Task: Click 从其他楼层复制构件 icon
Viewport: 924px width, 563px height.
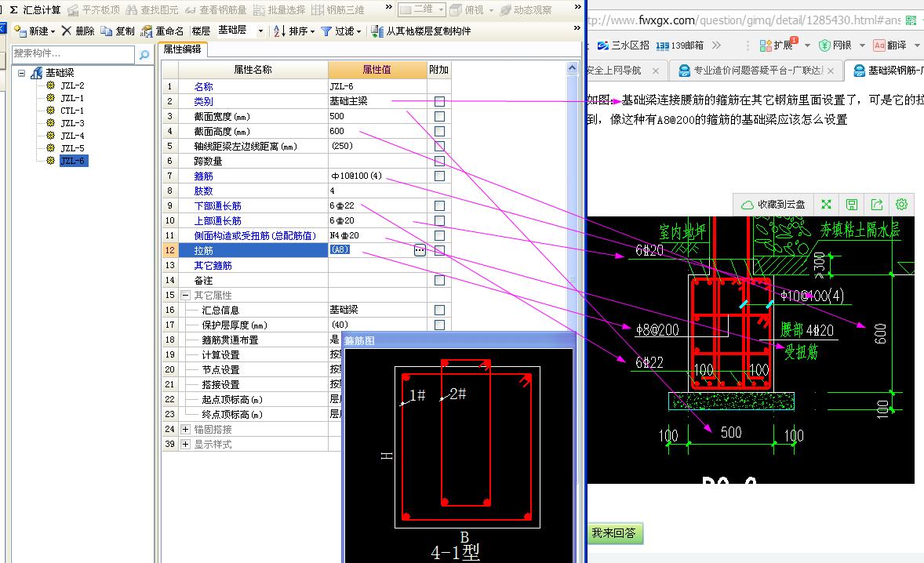Action: [377, 31]
